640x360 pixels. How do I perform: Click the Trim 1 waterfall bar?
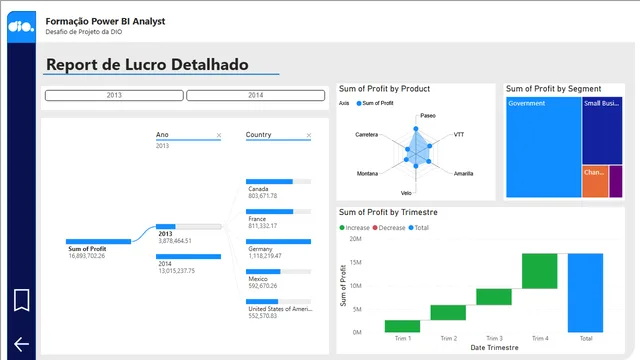click(402, 326)
